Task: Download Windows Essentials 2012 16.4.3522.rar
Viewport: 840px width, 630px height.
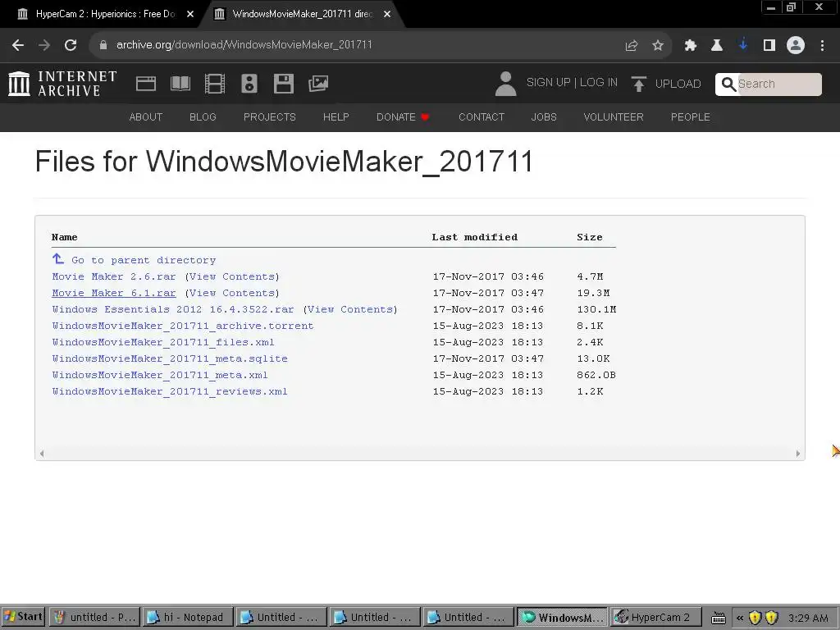Action: [x=173, y=309]
